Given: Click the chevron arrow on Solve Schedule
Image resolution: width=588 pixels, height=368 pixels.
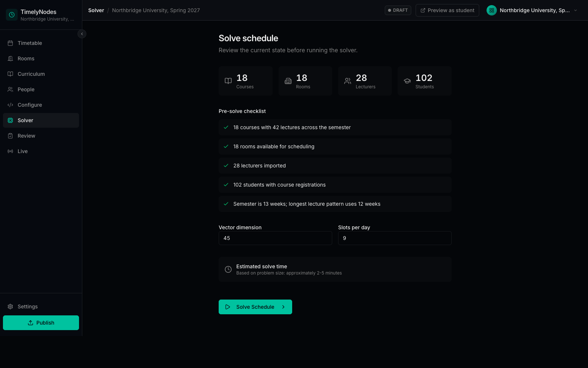Looking at the screenshot, I should 283,307.
